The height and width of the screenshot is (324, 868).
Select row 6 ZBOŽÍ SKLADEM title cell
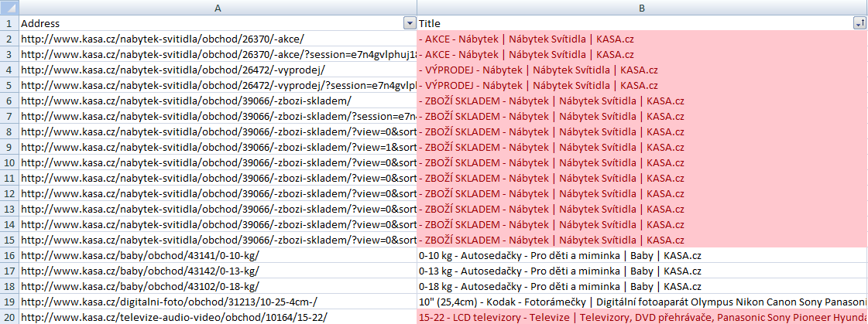[x=642, y=101]
